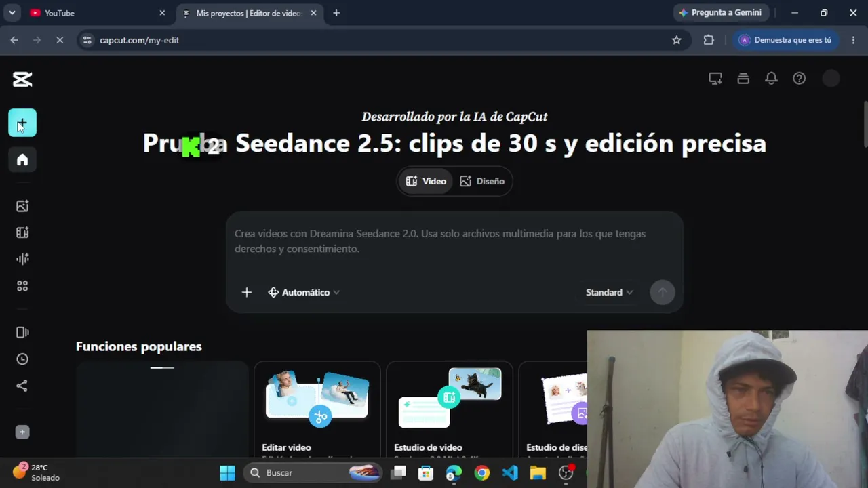Open the weather widget showing 28°C
The image size is (868, 488).
[37, 472]
